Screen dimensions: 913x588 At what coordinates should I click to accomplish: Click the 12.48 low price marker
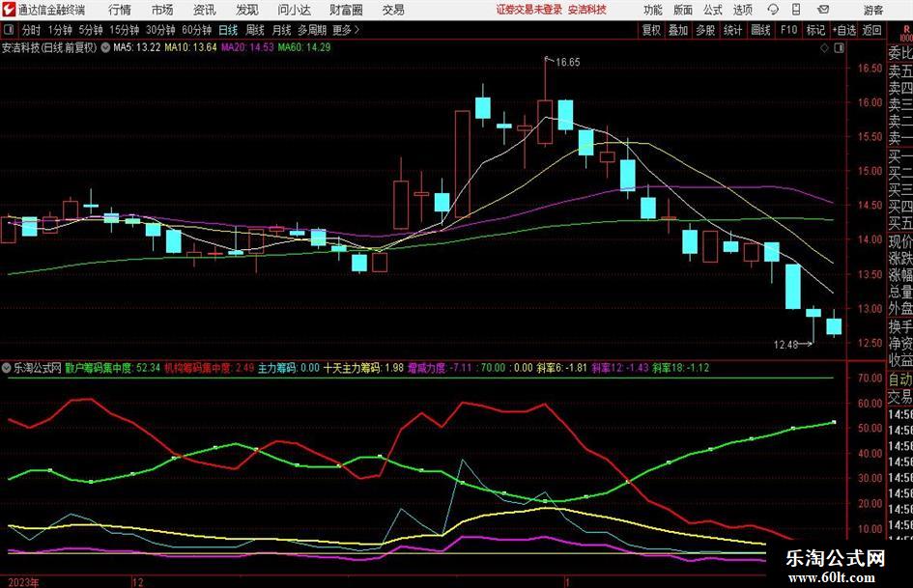pos(785,345)
